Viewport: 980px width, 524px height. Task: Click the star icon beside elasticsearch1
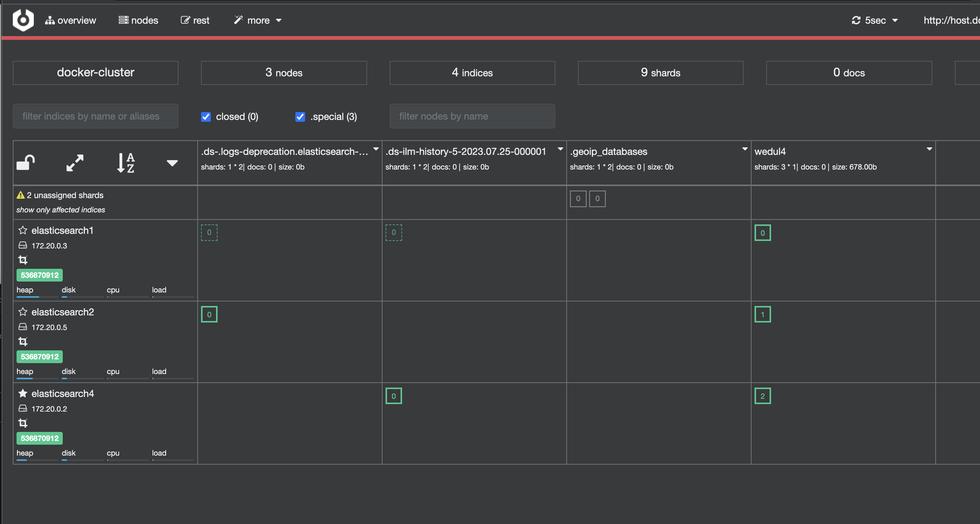[x=23, y=230]
